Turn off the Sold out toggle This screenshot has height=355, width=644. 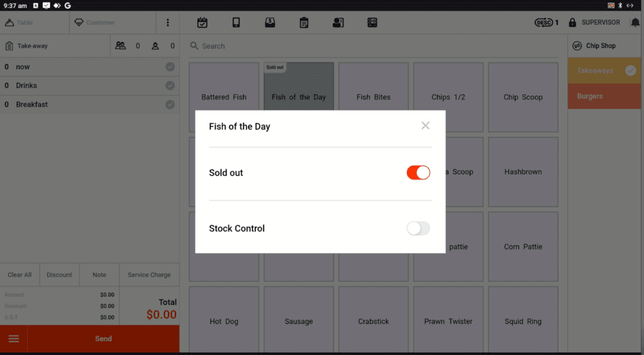pos(418,173)
